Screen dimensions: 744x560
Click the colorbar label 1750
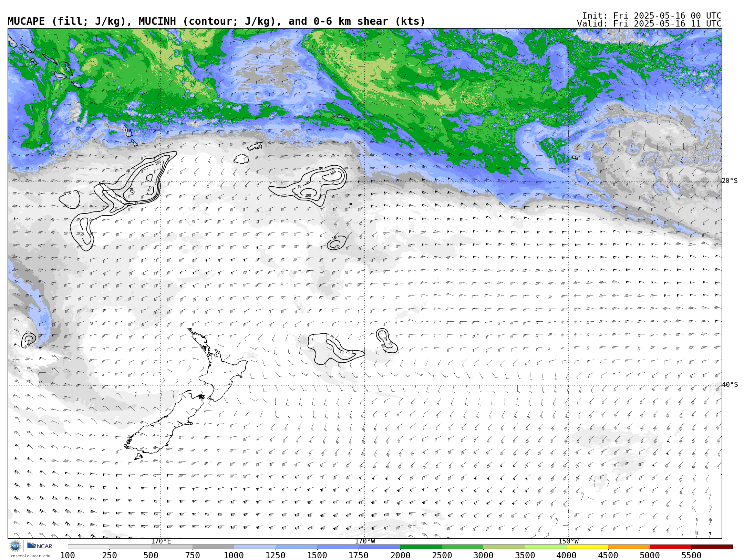[359, 556]
